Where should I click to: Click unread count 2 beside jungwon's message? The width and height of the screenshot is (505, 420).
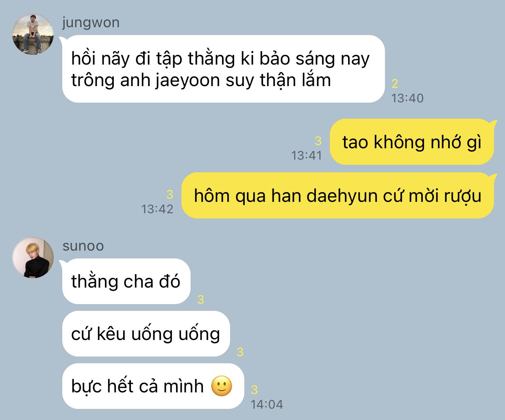pos(395,84)
